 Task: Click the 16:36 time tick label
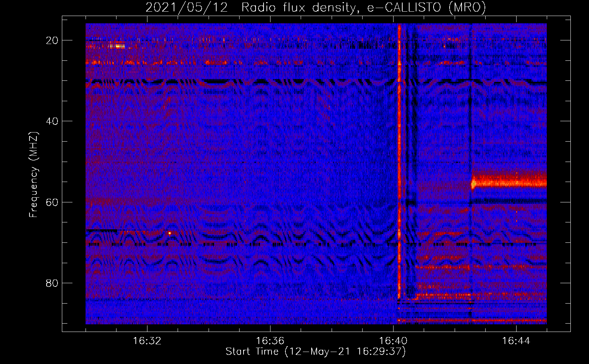click(270, 341)
